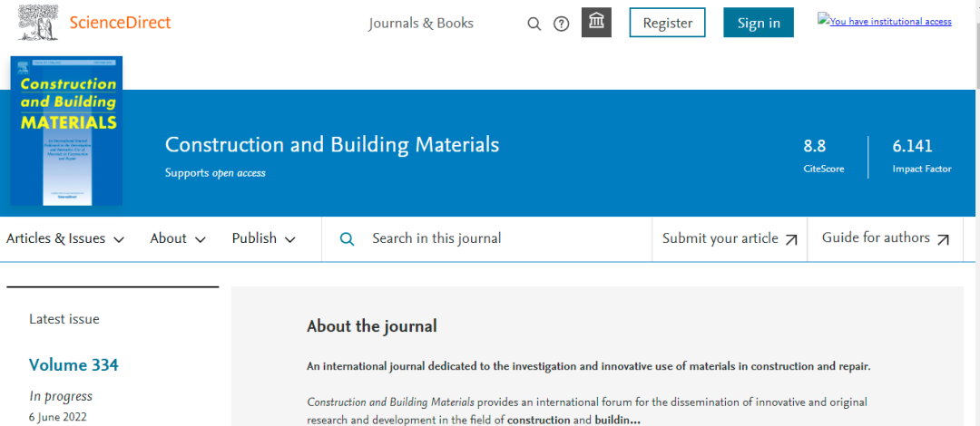Click the ScienceDirect brand link

[x=120, y=23]
